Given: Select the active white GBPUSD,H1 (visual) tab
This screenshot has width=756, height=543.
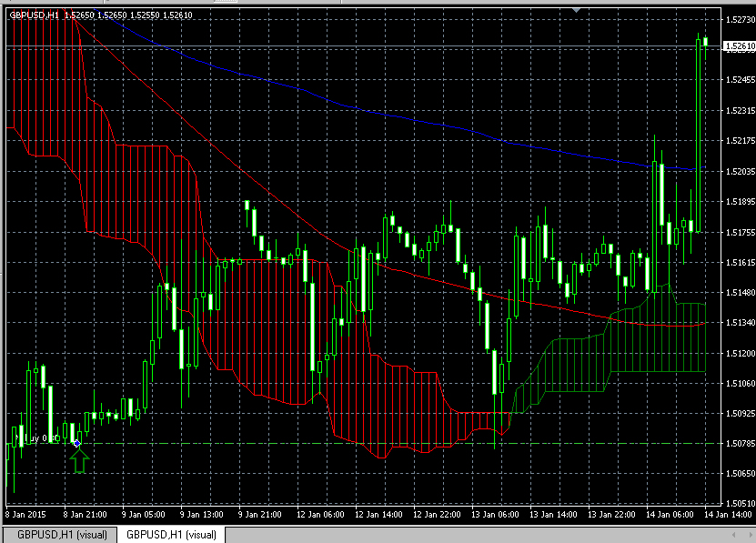Looking at the screenshot, I should (x=171, y=535).
